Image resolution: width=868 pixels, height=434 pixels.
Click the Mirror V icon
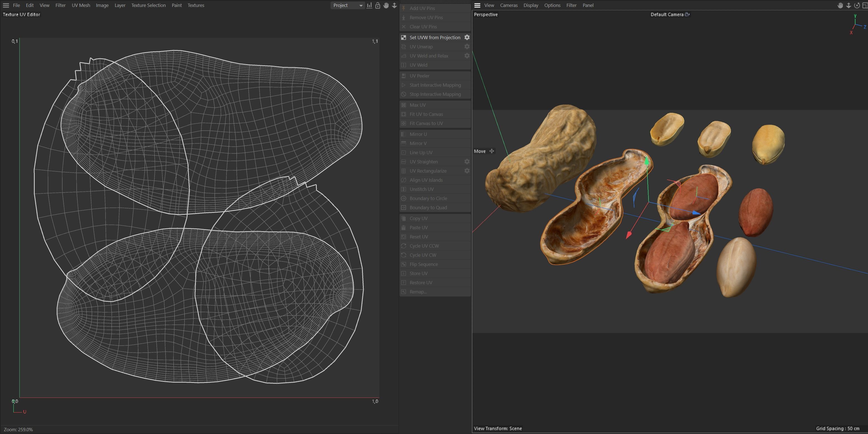[404, 143]
